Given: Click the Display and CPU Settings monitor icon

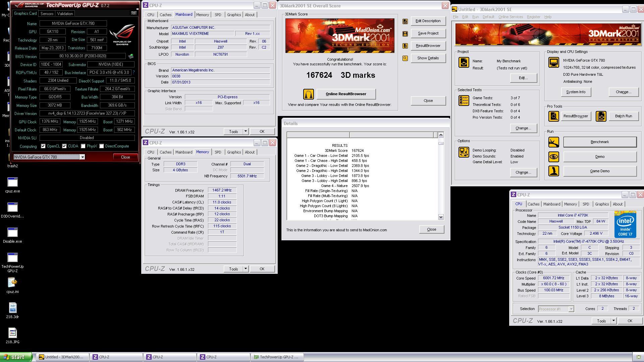Looking at the screenshot, I should (554, 62).
